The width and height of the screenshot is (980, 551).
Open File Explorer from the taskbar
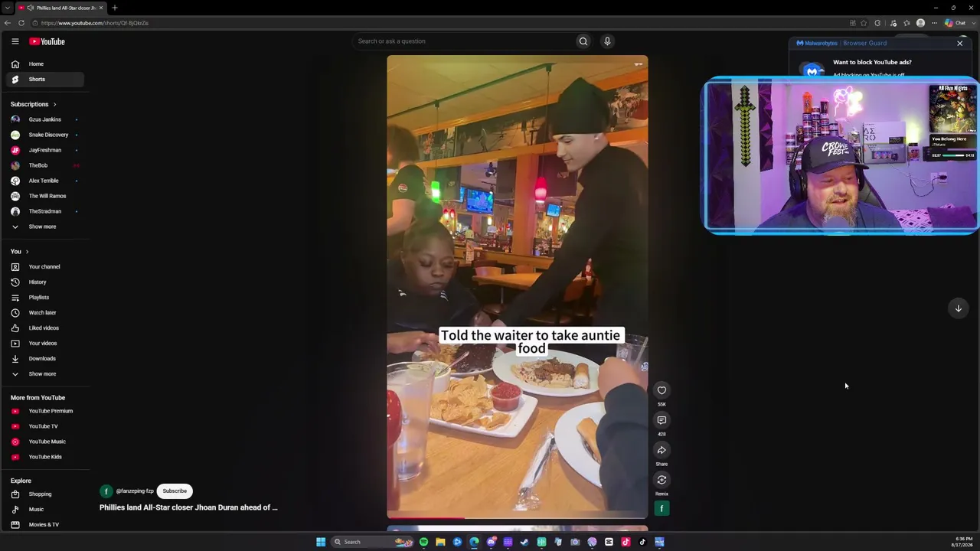point(440,542)
